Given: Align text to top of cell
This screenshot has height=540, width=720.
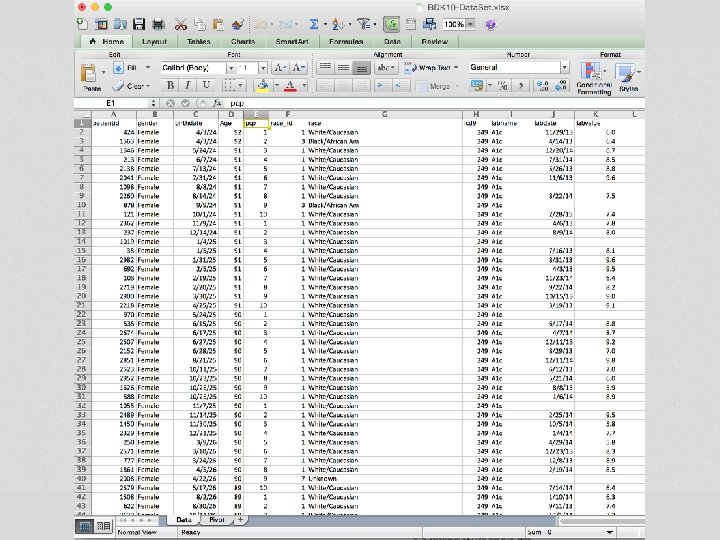Looking at the screenshot, I should pyautogui.click(x=326, y=68).
